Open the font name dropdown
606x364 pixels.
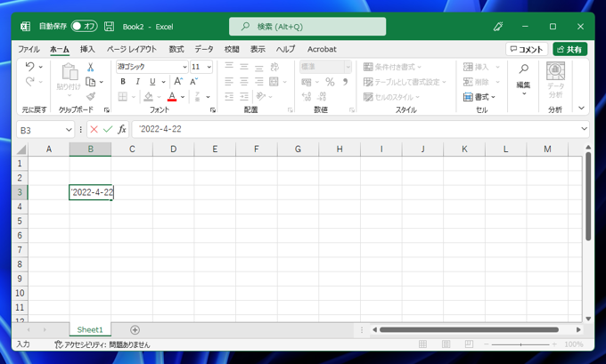(184, 68)
